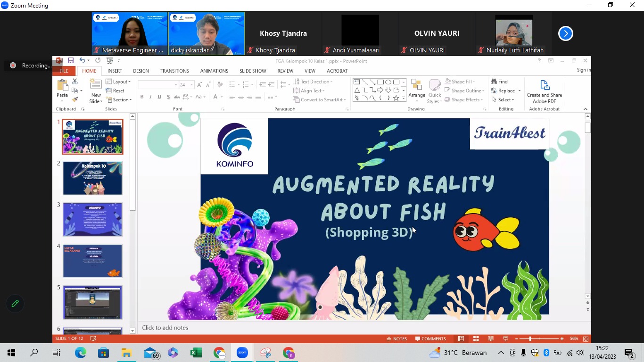The width and height of the screenshot is (644, 362).
Task: Click Replace in the Editing group
Action: tap(504, 90)
